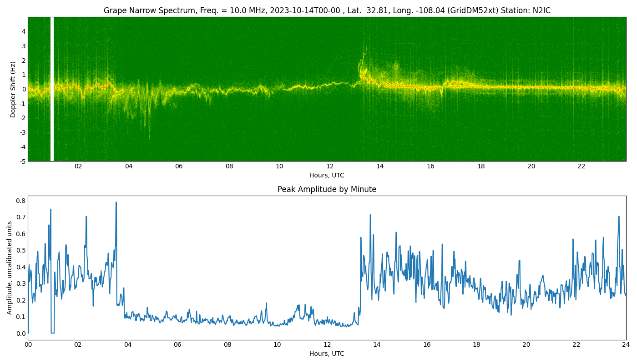Click the Hours, UTC label under spectrogram
Image resolution: width=637 pixels, height=364 pixels.
(x=327, y=176)
